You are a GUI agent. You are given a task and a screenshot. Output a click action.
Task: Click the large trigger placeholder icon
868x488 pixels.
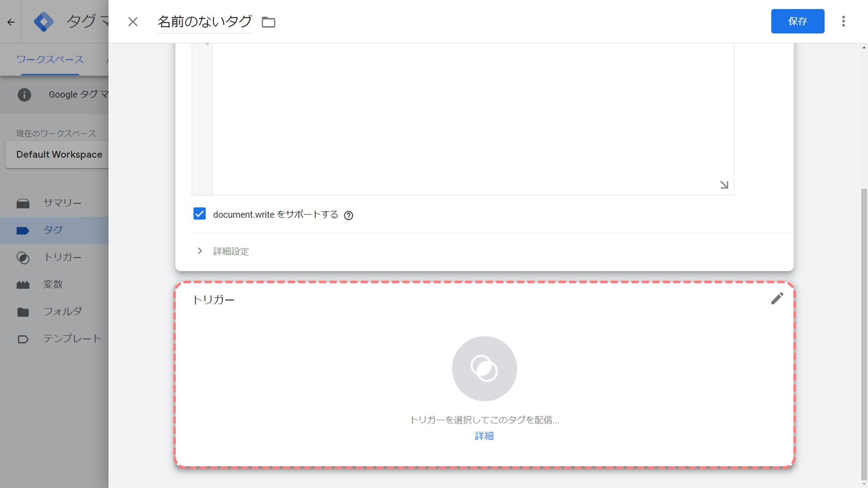484,369
